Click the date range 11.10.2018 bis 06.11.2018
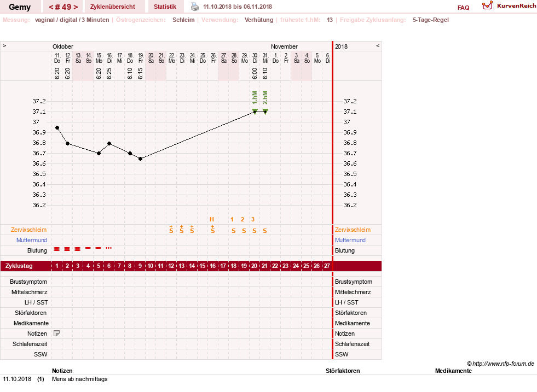537x392 pixels. [238, 7]
